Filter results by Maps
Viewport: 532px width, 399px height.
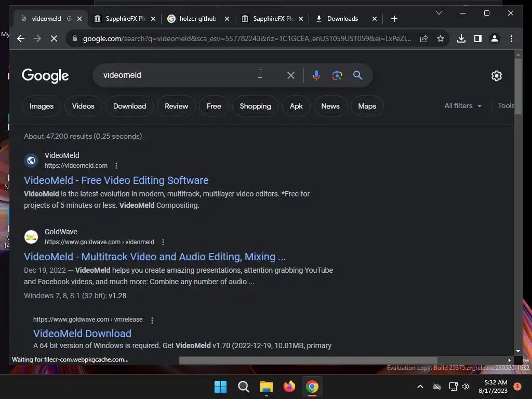pos(367,106)
